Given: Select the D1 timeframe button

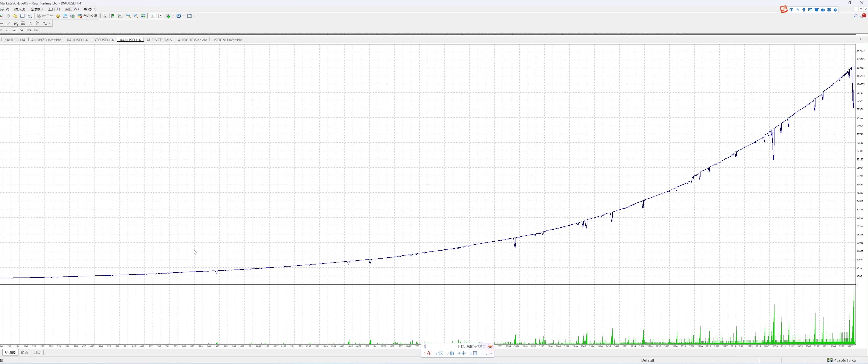Looking at the screenshot, I should point(21,30).
